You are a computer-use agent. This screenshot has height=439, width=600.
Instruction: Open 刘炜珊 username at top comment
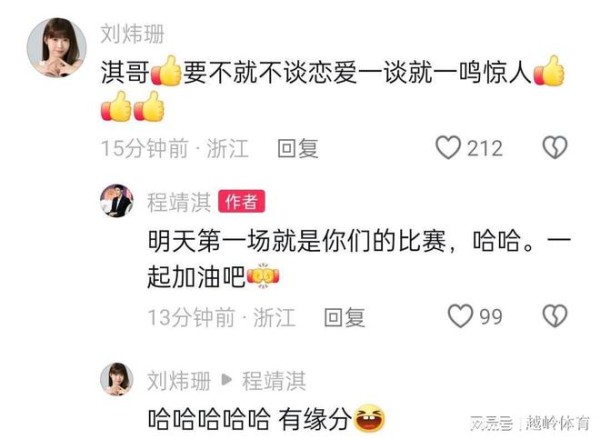tap(132, 34)
